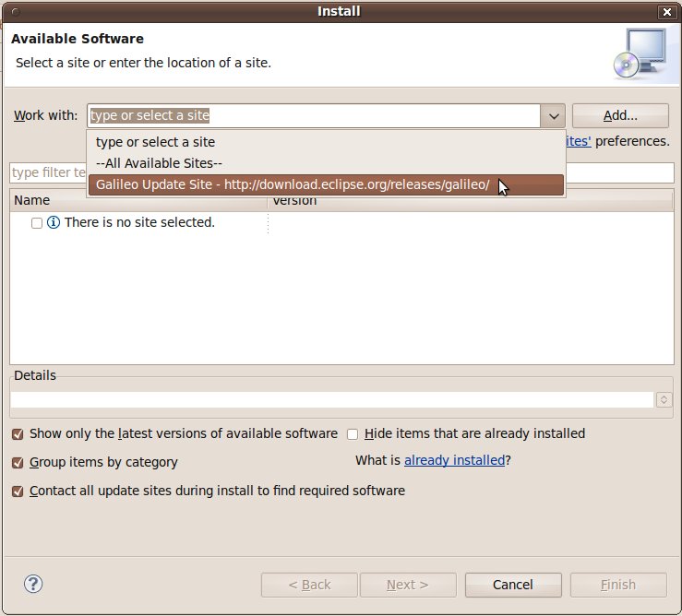Open the already installed link

(454, 460)
